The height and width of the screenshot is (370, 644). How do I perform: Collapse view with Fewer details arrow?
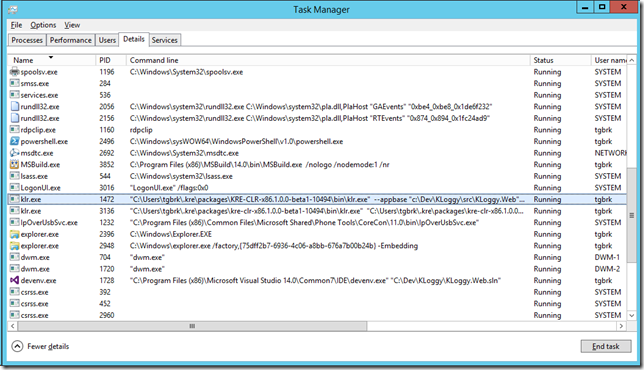[x=17, y=346]
